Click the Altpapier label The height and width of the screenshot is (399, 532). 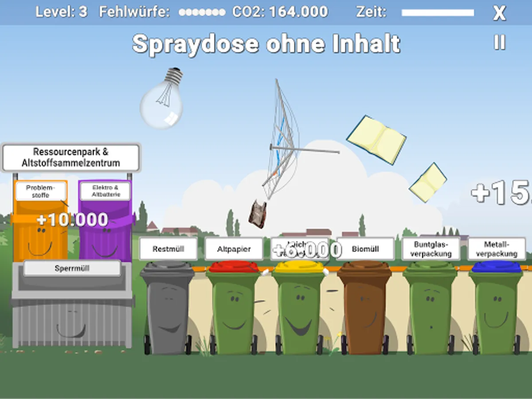pyautogui.click(x=234, y=249)
